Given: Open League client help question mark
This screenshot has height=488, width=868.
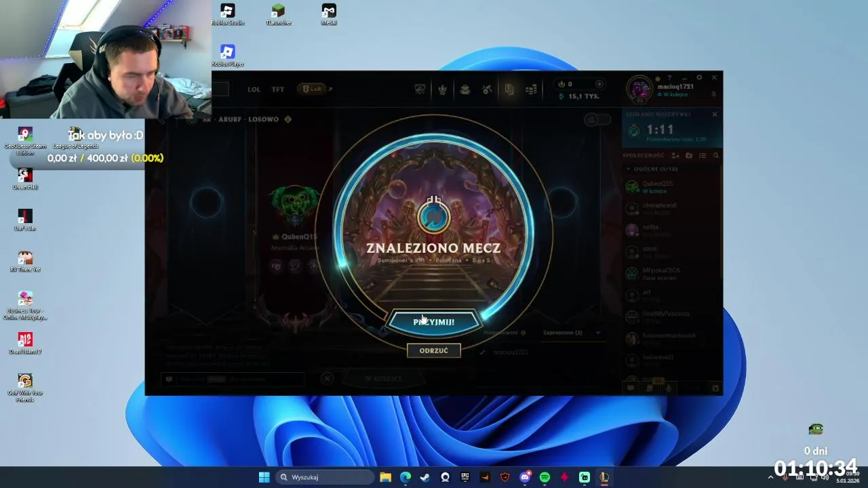Looking at the screenshot, I should pyautogui.click(x=669, y=78).
